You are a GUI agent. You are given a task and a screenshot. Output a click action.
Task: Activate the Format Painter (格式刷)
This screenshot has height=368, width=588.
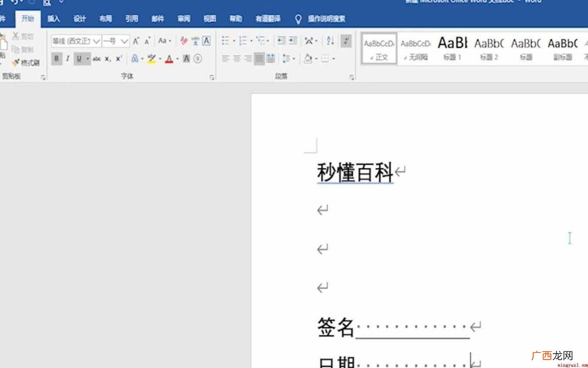[26, 63]
